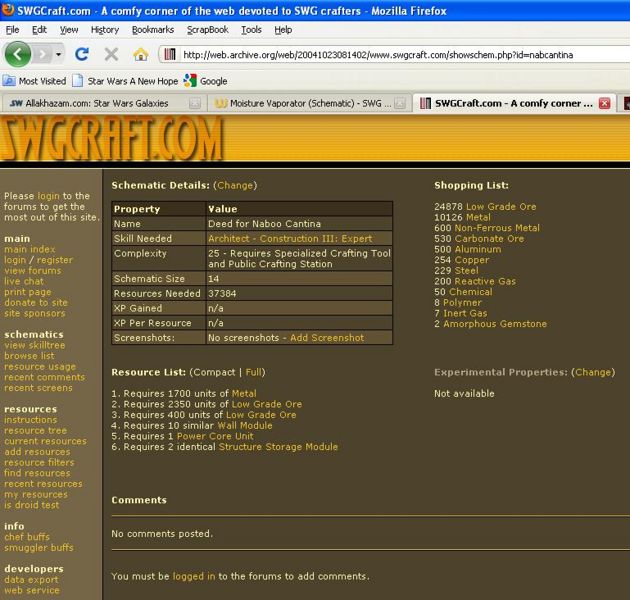This screenshot has height=600, width=630.
Task: Click the Add Screenshot link
Action: click(327, 338)
